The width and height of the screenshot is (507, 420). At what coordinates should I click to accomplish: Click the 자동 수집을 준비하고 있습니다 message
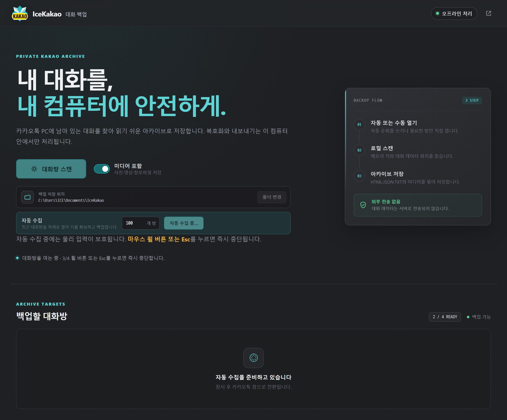click(x=253, y=377)
